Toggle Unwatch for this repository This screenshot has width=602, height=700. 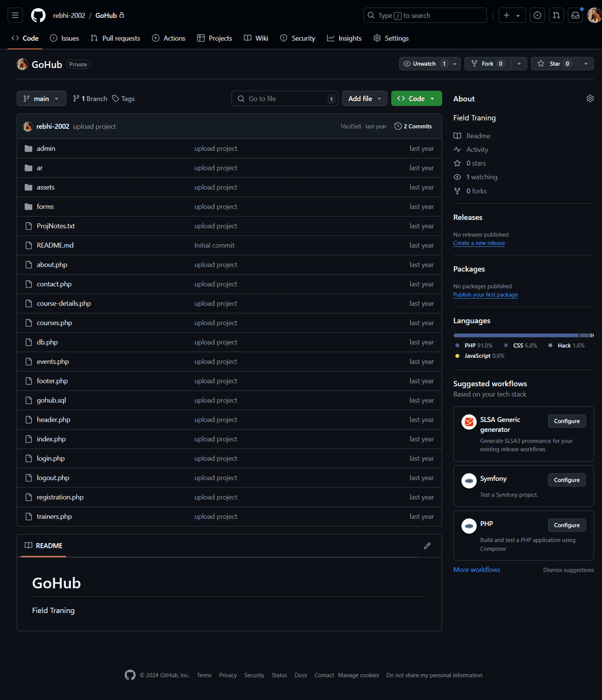tap(424, 64)
